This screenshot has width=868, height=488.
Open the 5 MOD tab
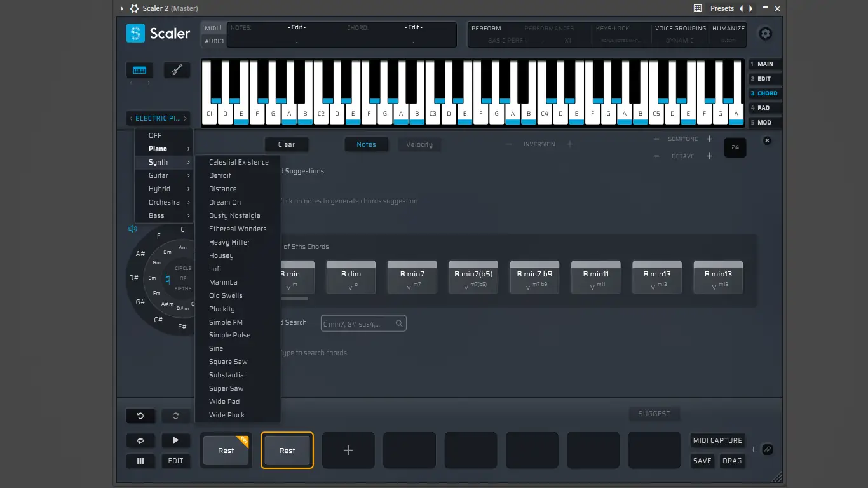pos(765,123)
